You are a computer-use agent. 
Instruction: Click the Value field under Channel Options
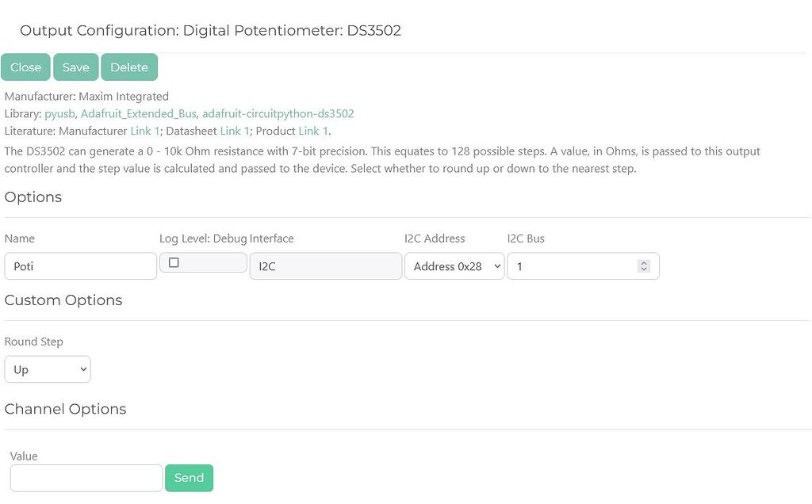(86, 478)
